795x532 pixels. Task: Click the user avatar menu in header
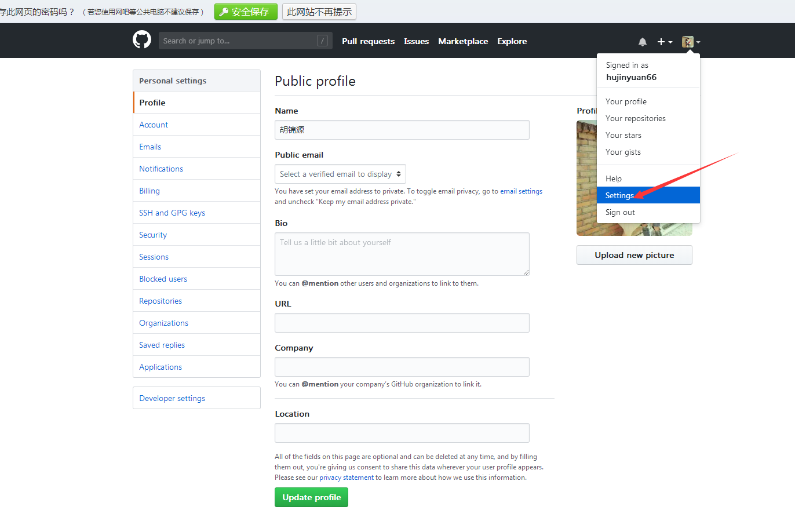pos(691,42)
